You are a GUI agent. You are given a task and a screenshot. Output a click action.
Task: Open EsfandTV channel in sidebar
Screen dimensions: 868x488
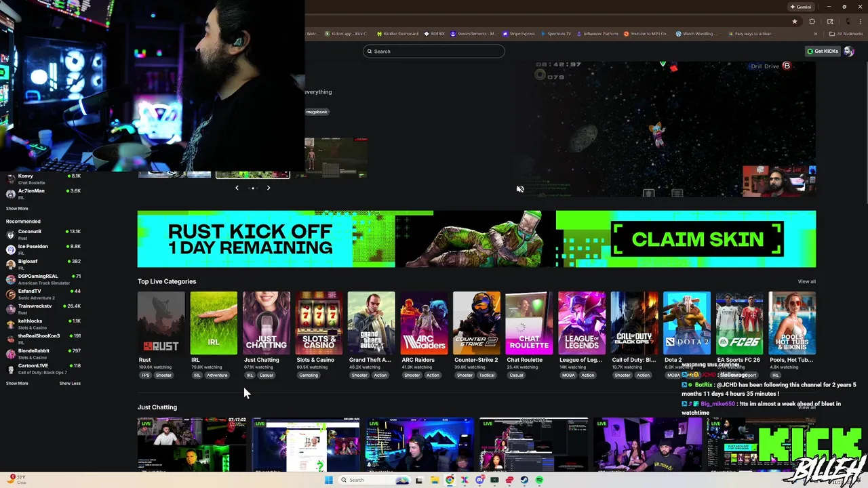[x=43, y=294]
